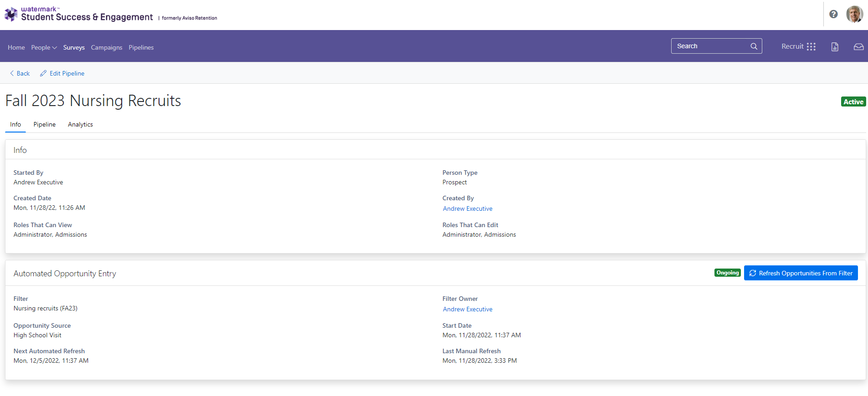Open Created By Andrew Executive link
Image resolution: width=868 pixels, height=396 pixels.
(467, 208)
